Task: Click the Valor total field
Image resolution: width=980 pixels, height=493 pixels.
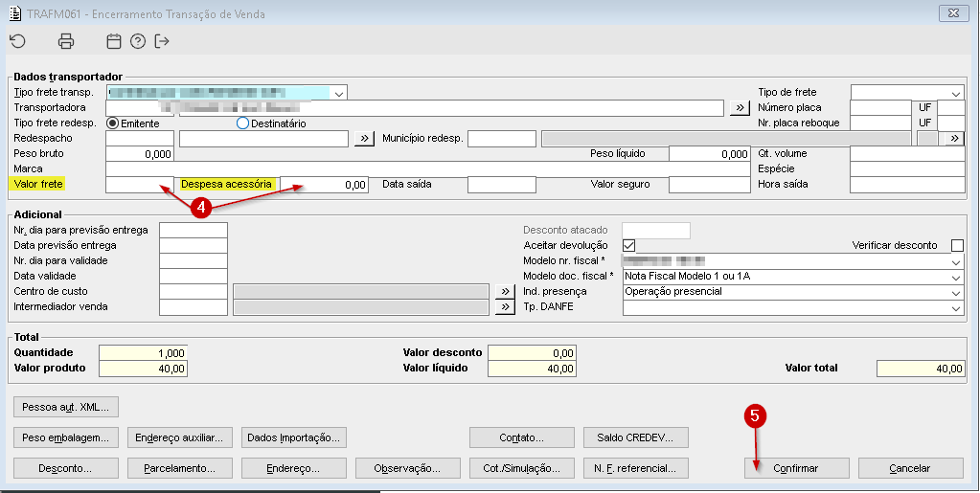Action: click(x=921, y=369)
